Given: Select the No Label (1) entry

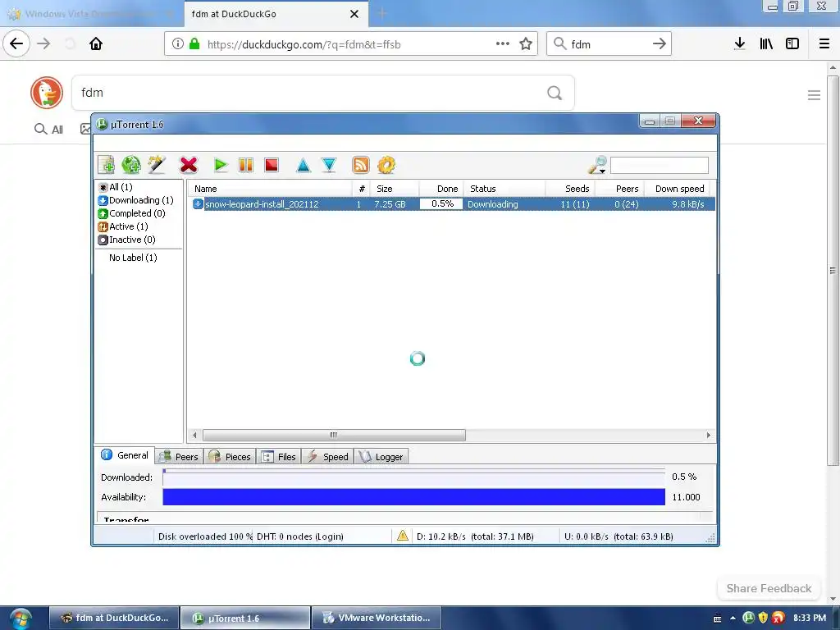Looking at the screenshot, I should tap(133, 258).
